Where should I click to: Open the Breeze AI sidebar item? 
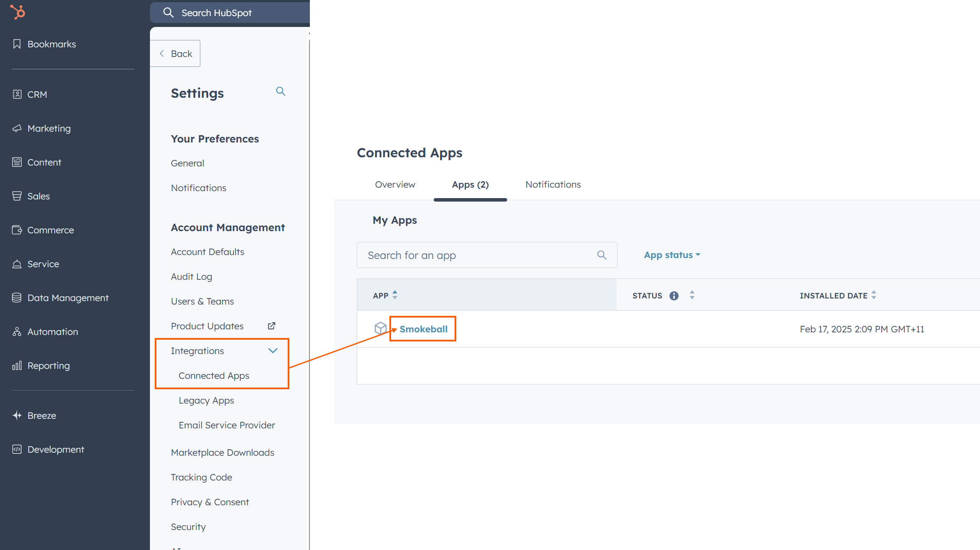click(42, 415)
